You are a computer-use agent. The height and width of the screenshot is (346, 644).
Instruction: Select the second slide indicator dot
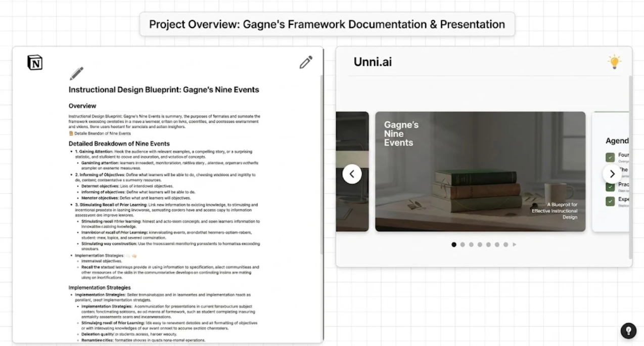tap(463, 244)
